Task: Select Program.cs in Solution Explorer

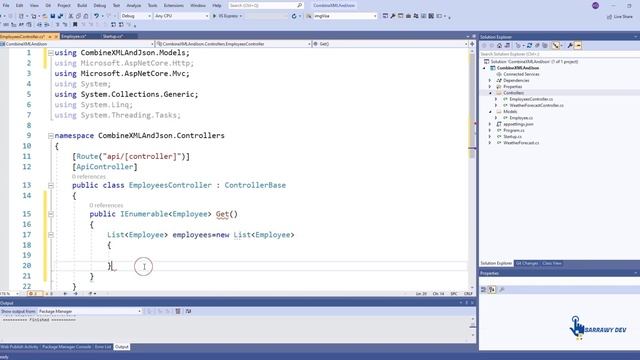Action: 513,130
